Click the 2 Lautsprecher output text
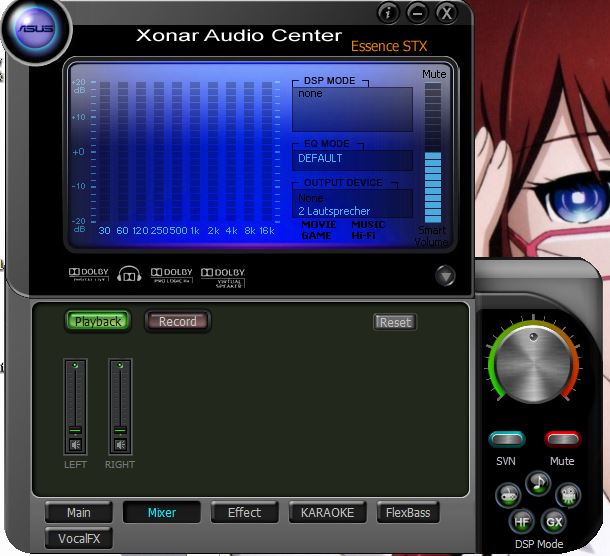 pos(334,211)
